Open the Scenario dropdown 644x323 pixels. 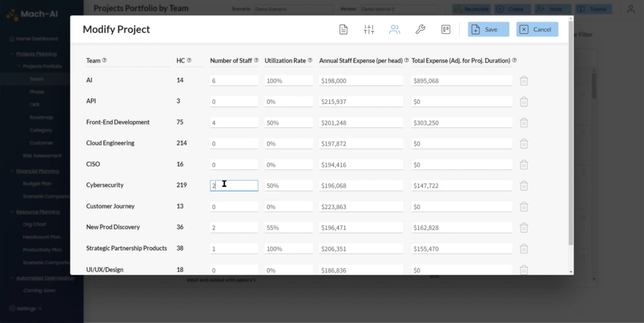294,9
